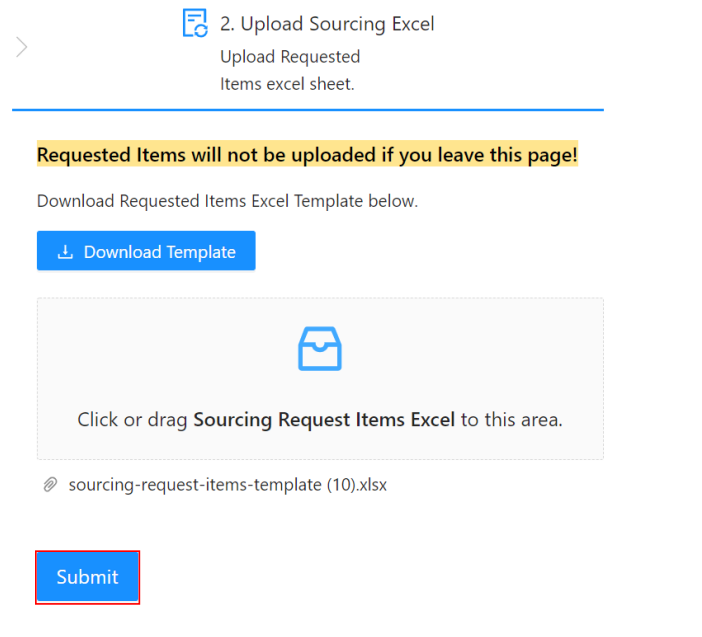Image resolution: width=702 pixels, height=637 pixels.
Task: Click the bold "Sourcing Request Items Excel" upload text
Action: point(324,420)
